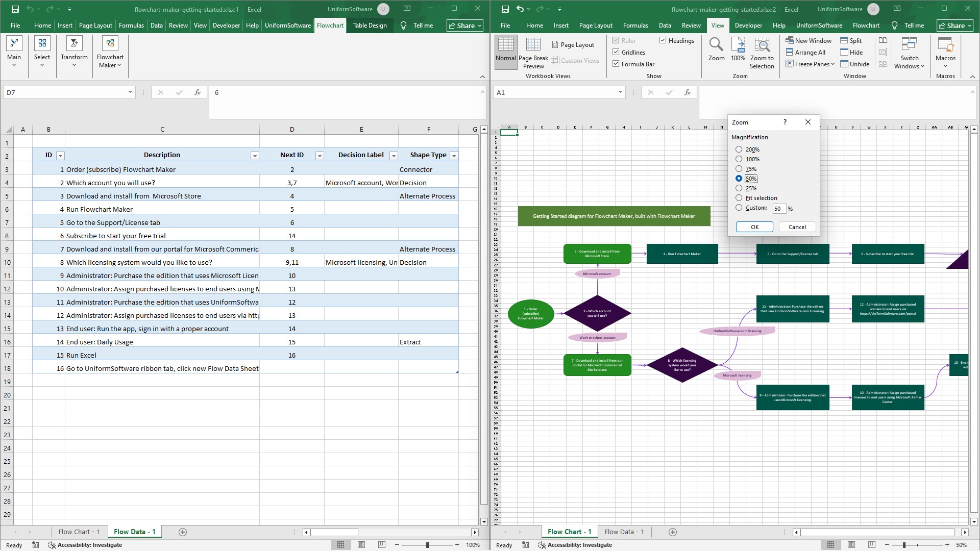
Task: Click the Custom zoom percentage field
Action: [779, 208]
